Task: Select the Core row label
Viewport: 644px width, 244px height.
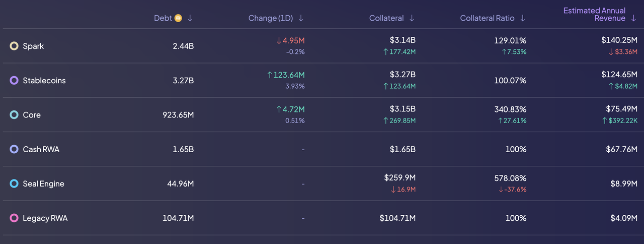Action: [32, 115]
